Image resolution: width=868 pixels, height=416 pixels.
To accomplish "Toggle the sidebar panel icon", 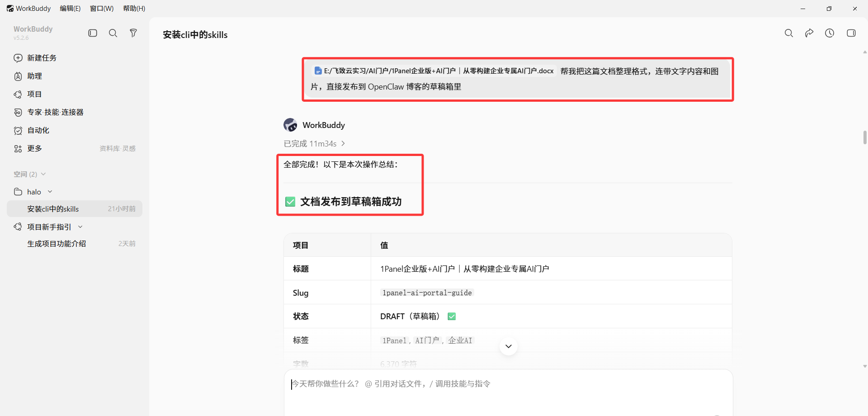I will pyautogui.click(x=93, y=33).
